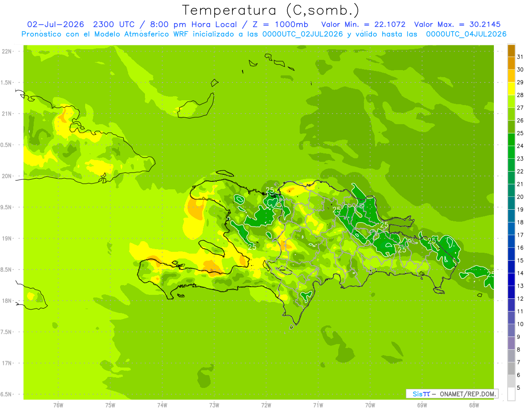This screenshot has width=532, height=411.
Task: Click the legend value '8'
Action: (x=519, y=349)
